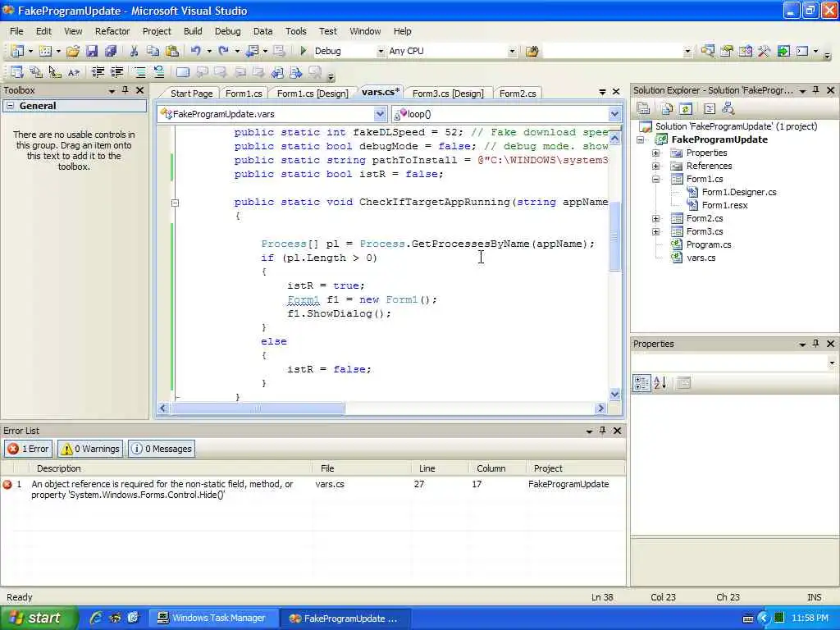Viewport: 840px width, 630px height.
Task: Start debugging with the green play icon
Action: point(304,51)
